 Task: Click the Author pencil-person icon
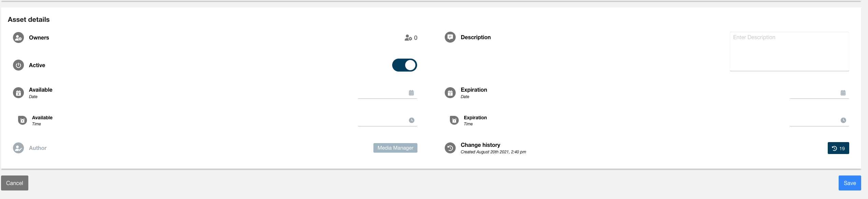[18, 148]
